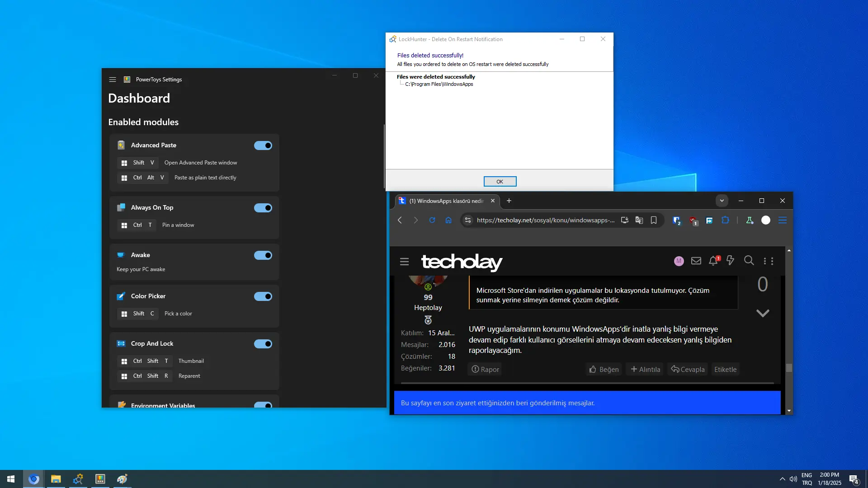Go forward in the browser
The height and width of the screenshot is (488, 868).
[x=416, y=220]
